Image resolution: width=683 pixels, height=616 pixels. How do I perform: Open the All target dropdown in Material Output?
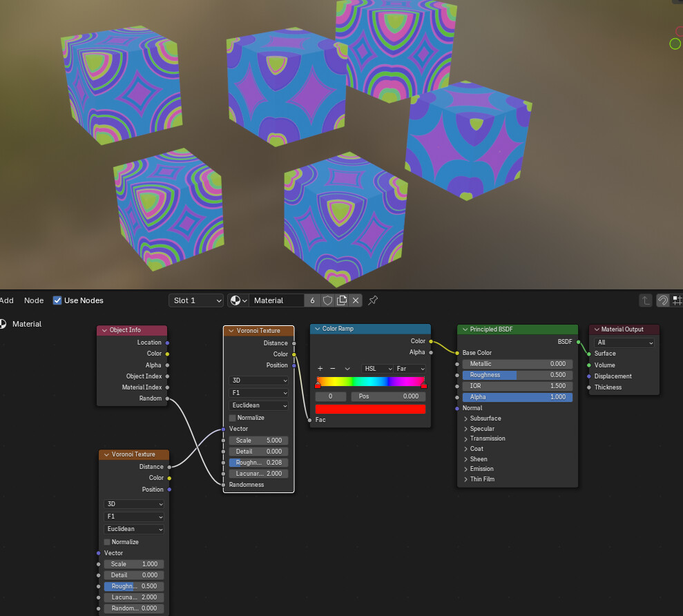pyautogui.click(x=624, y=343)
